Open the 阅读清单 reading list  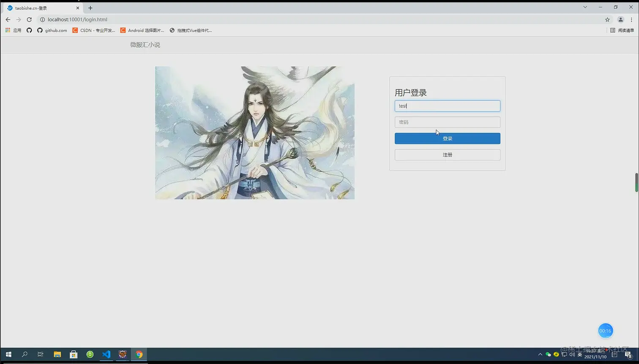[x=622, y=30]
